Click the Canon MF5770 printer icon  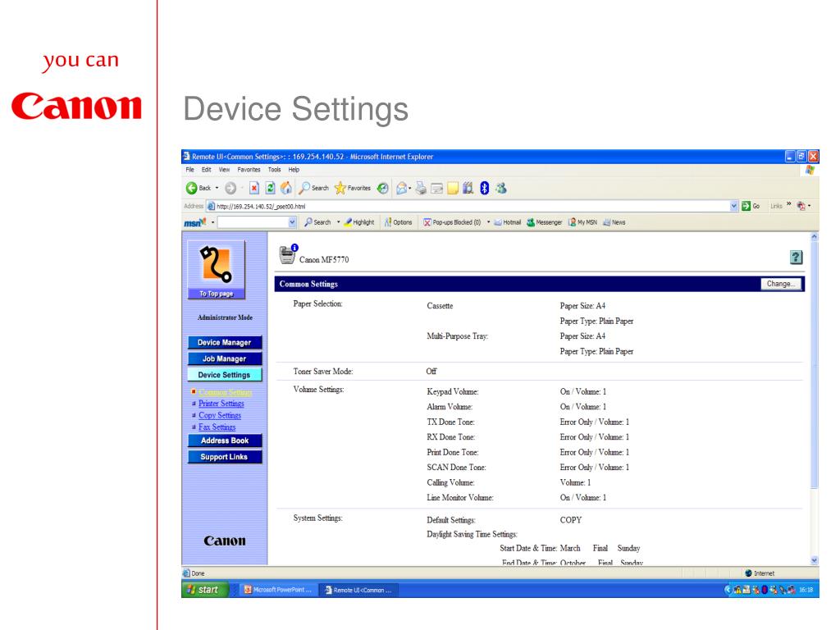(x=288, y=254)
